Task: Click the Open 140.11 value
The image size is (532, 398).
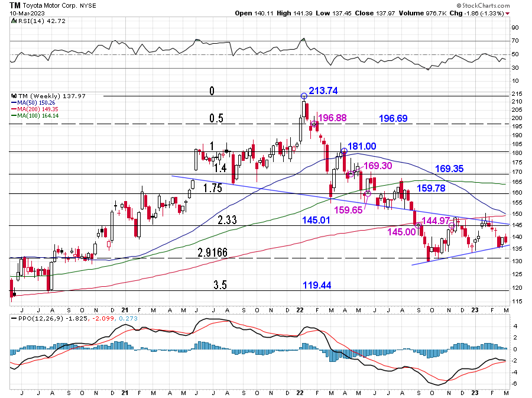Action: [254, 13]
